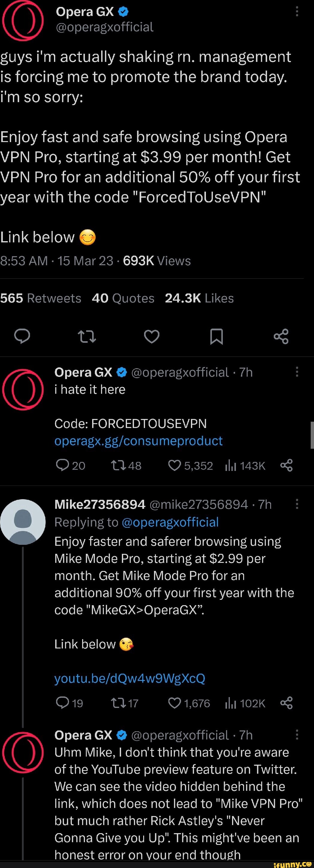
Task: Open the reply composer for the main tweet
Action: coord(22,337)
